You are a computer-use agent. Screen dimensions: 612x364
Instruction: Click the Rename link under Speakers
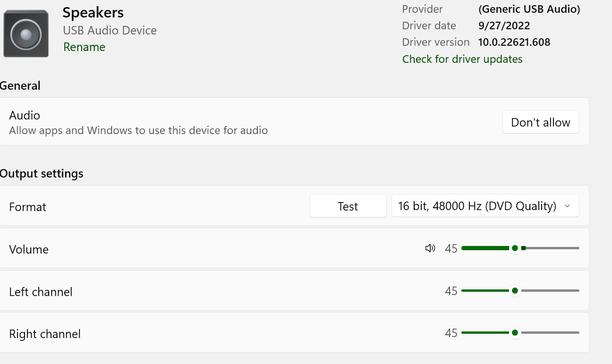coord(84,47)
